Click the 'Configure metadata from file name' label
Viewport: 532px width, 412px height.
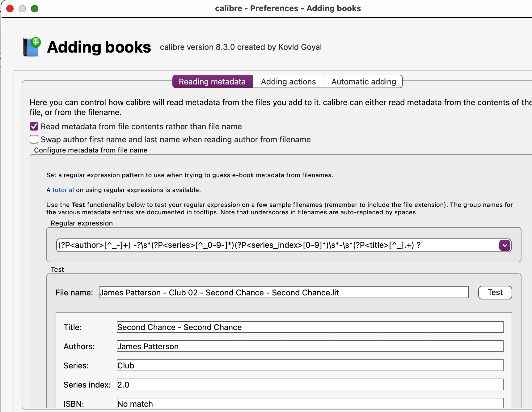91,150
